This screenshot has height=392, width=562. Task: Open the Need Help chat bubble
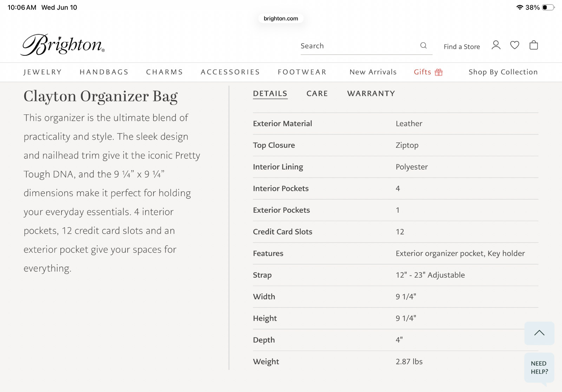click(x=539, y=367)
